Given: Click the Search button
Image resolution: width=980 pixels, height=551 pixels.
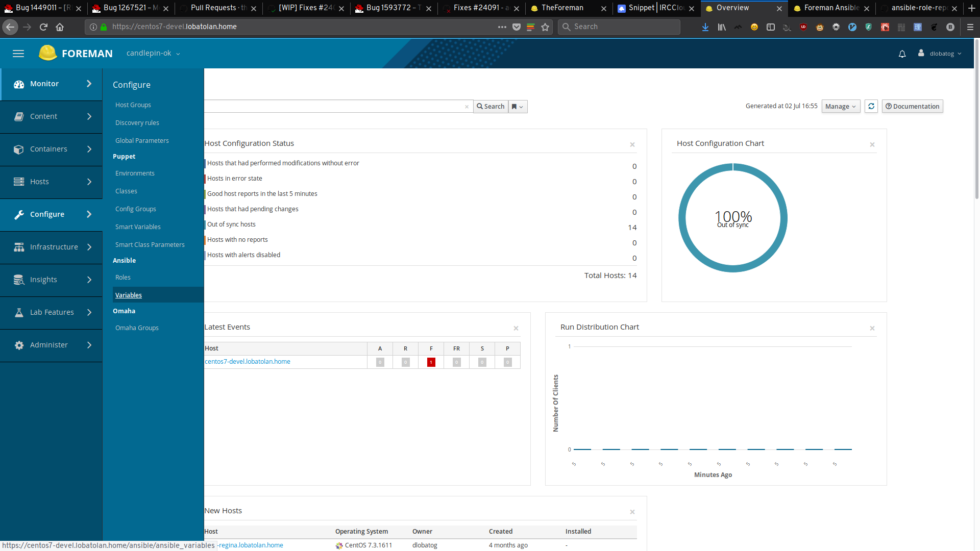Looking at the screenshot, I should coord(491,107).
